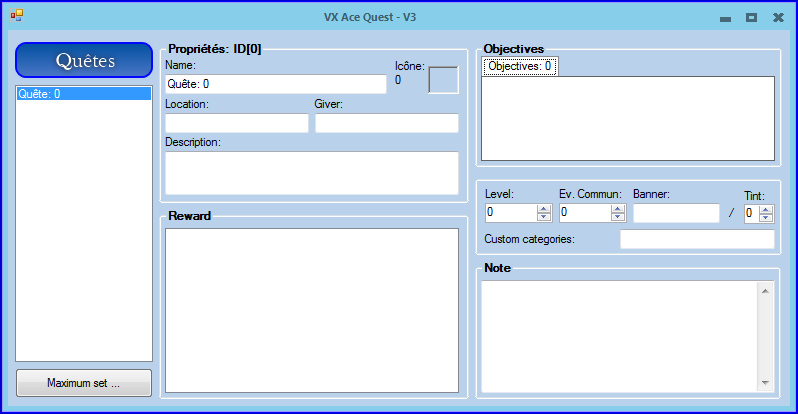798x414 pixels.
Task: Click into the Location text field
Action: 236,123
